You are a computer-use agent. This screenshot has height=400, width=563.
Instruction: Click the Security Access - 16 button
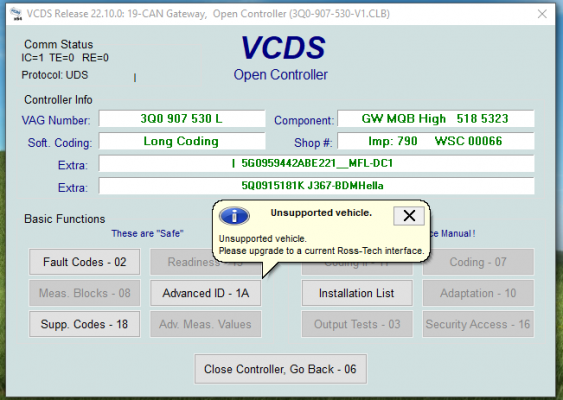point(478,324)
